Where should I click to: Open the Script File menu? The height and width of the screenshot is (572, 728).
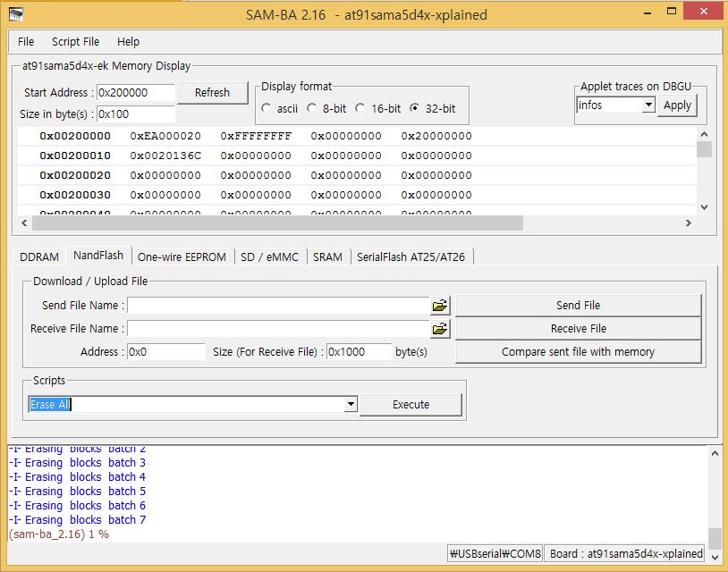click(x=75, y=41)
